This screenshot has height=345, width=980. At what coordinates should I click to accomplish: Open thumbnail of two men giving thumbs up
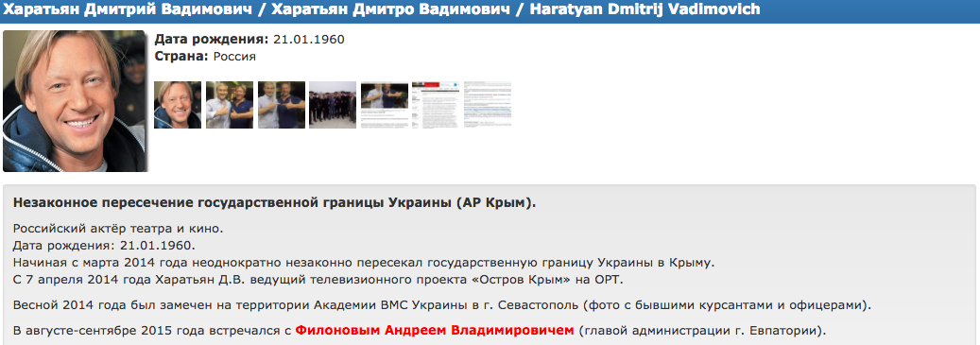pos(230,105)
